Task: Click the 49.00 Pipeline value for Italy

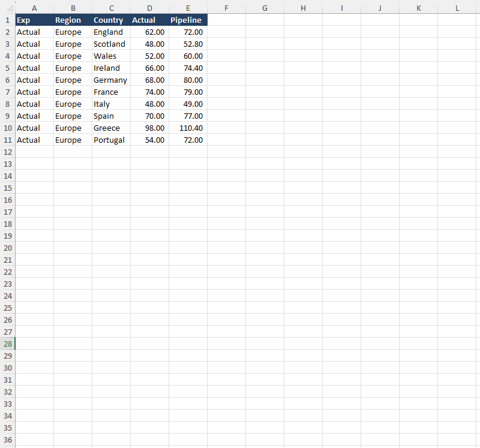Action: (188, 104)
